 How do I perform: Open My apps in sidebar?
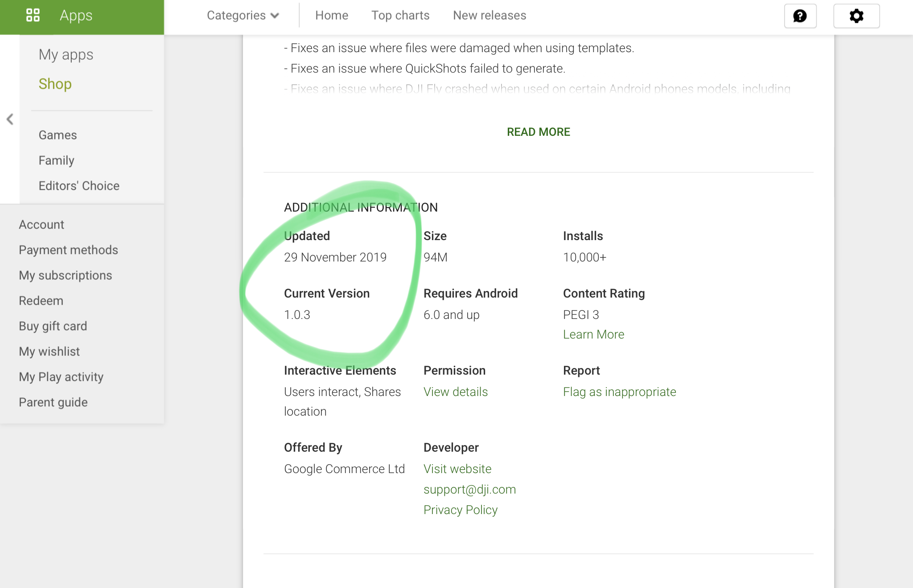tap(66, 54)
